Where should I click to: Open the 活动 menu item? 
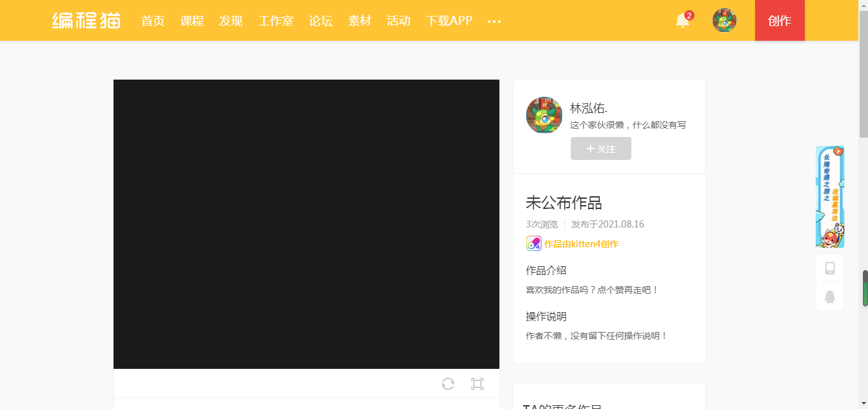399,20
